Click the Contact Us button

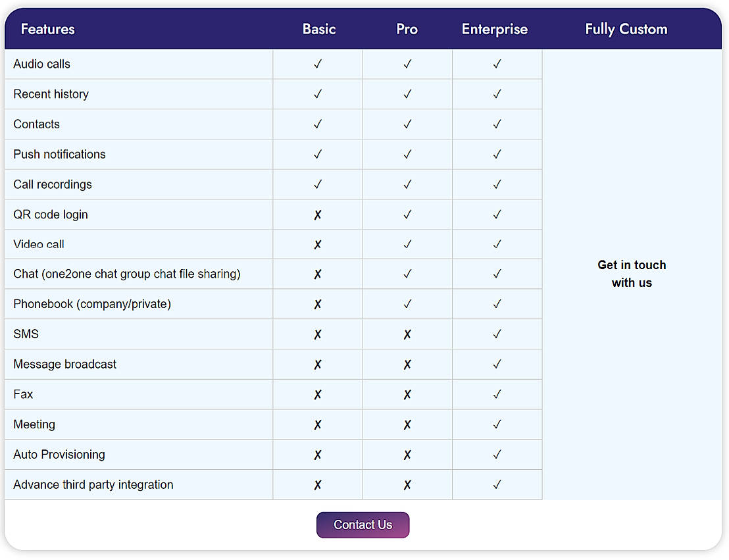click(x=363, y=525)
